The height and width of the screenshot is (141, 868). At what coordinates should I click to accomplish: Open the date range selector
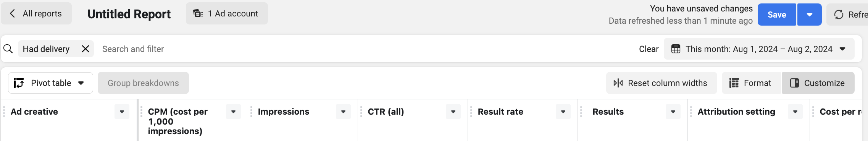coord(759,49)
